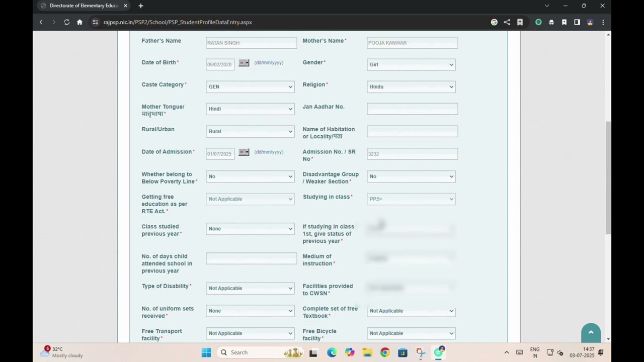
Task: Launch Microsoft Edge from the taskbar
Action: point(332,352)
